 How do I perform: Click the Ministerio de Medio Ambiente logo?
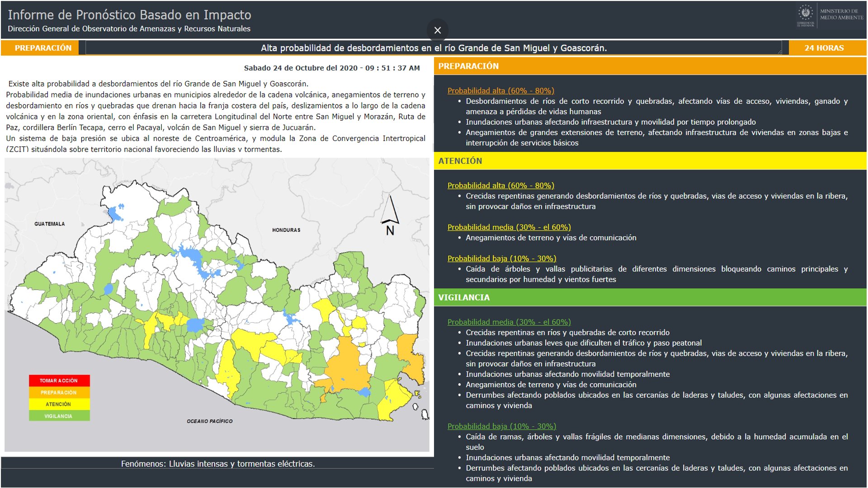[x=830, y=16]
